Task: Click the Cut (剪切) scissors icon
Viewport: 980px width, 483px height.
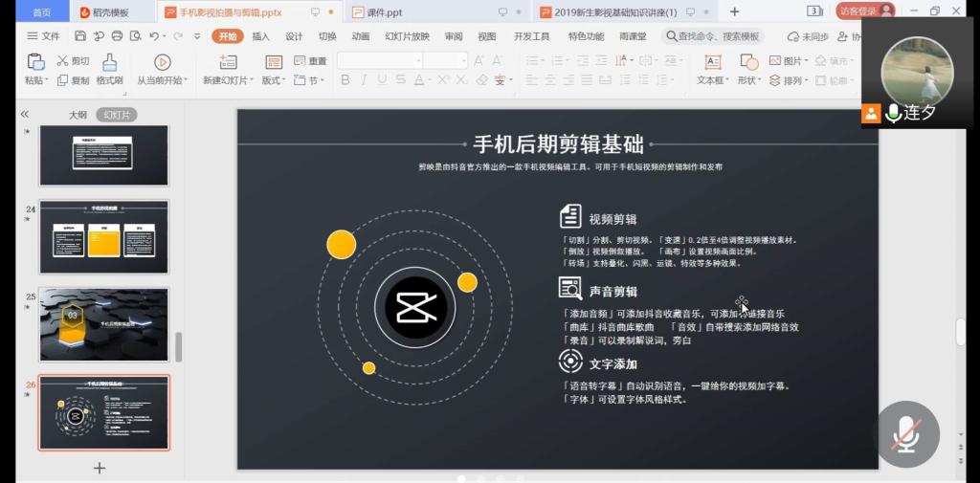Action: (63, 61)
